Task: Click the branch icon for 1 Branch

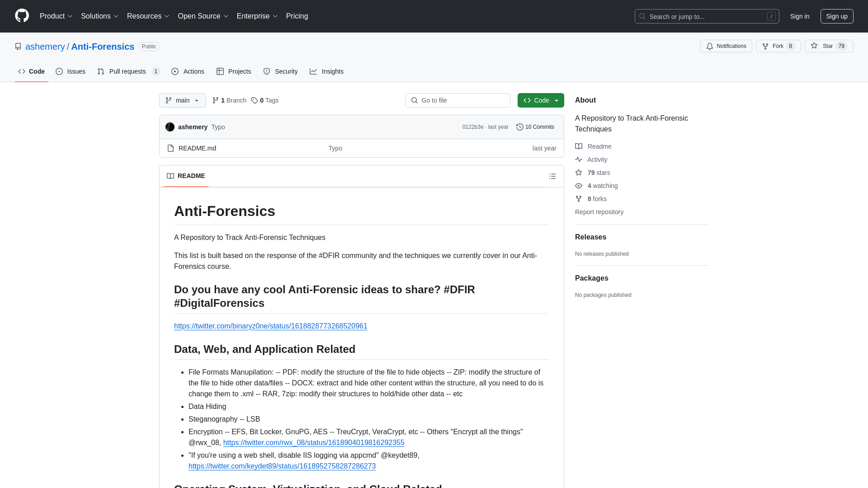Action: coord(216,100)
